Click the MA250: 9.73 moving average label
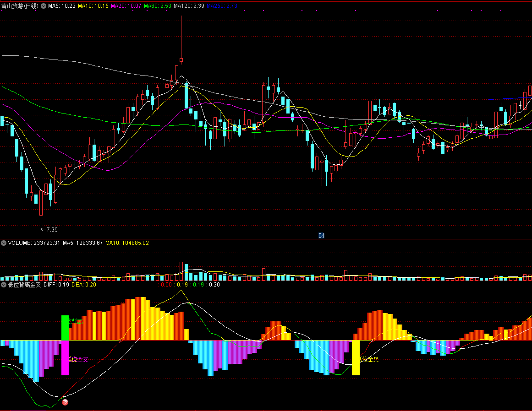Image resolution: width=532 pixels, height=411 pixels. 222,6
